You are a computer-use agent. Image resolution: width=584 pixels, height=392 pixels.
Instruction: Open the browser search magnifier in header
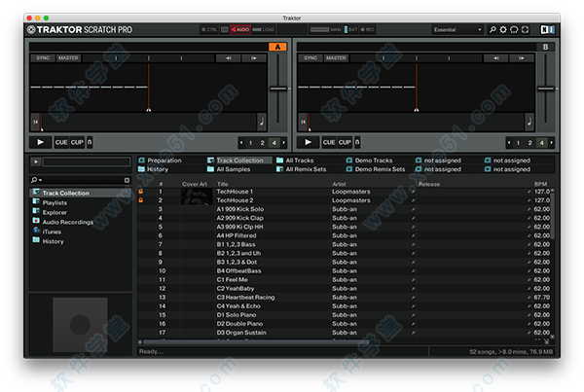(493, 29)
